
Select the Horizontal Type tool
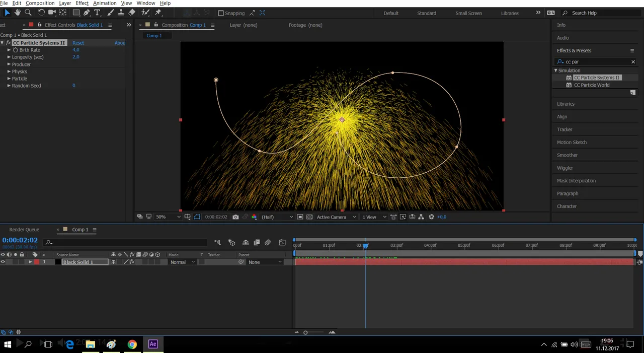97,13
